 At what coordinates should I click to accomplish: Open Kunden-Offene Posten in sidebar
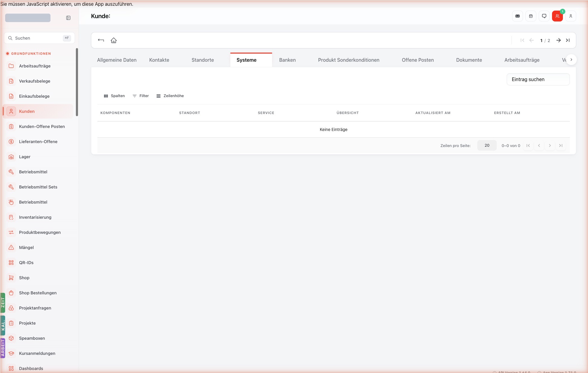click(38, 126)
